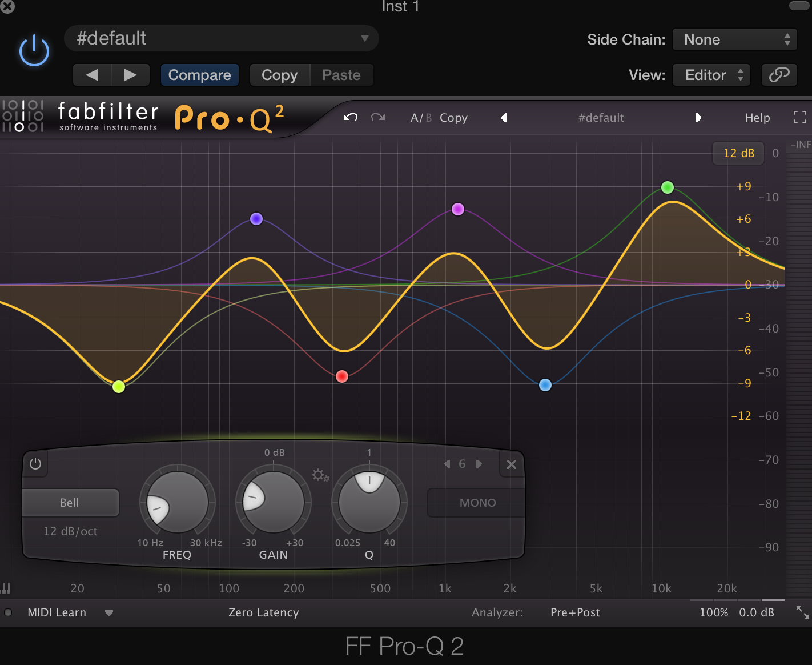Click the Undo arrow in Pro-Q 2

(351, 117)
